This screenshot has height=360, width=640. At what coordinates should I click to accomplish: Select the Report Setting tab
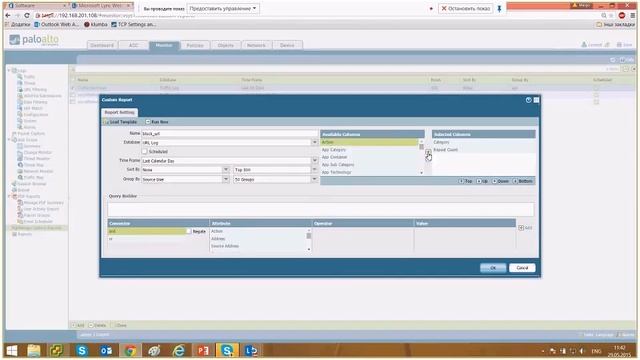coord(119,112)
